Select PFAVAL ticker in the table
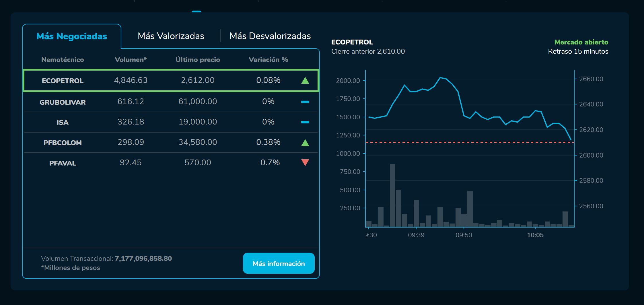This screenshot has height=305, width=644. [63, 163]
